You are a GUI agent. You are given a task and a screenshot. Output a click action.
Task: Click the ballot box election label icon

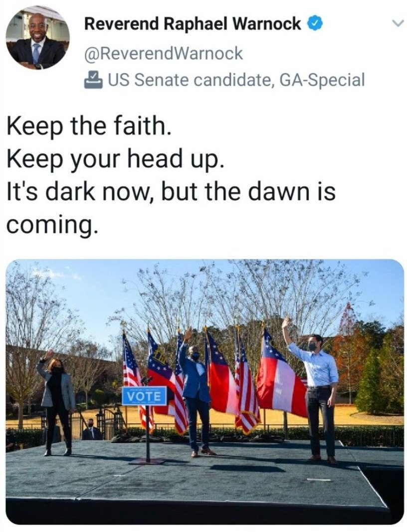(x=94, y=80)
